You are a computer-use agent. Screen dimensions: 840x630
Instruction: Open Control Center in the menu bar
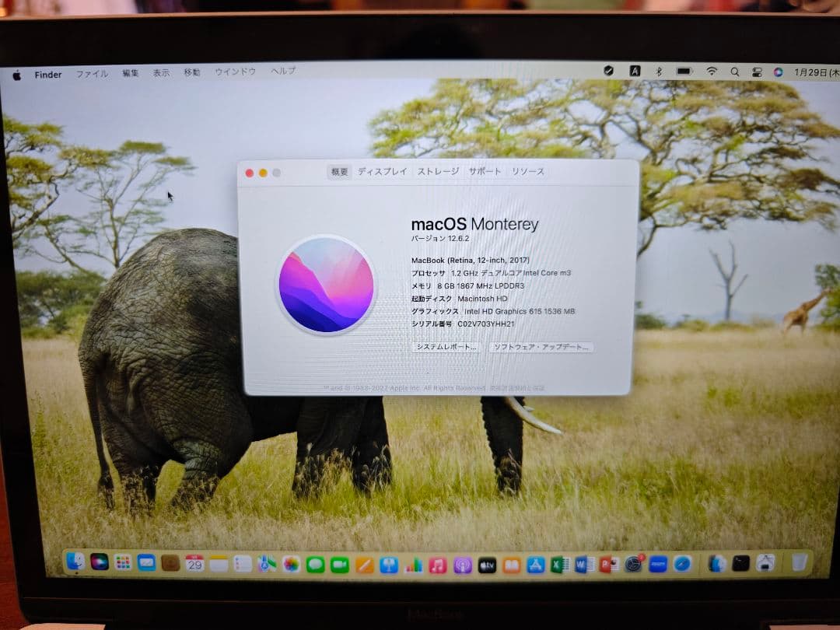(758, 71)
